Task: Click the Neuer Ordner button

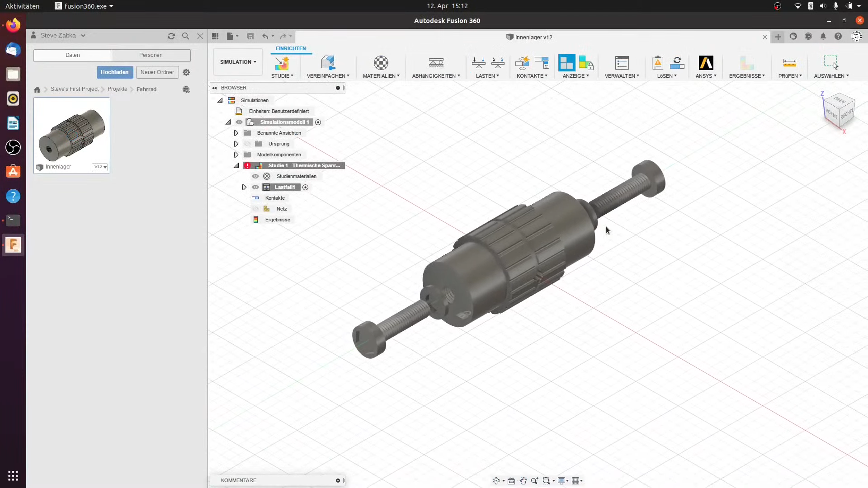Action: (157, 72)
